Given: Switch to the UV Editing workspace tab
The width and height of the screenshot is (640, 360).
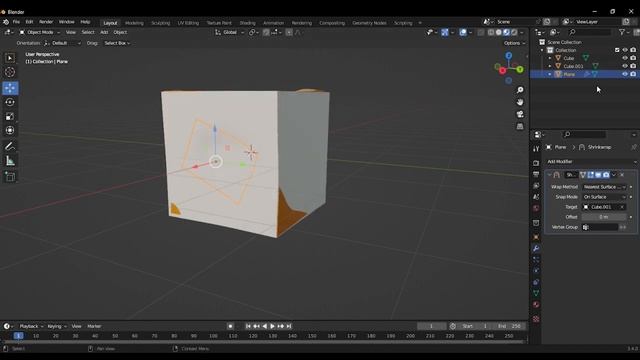Looking at the screenshot, I should [188, 23].
